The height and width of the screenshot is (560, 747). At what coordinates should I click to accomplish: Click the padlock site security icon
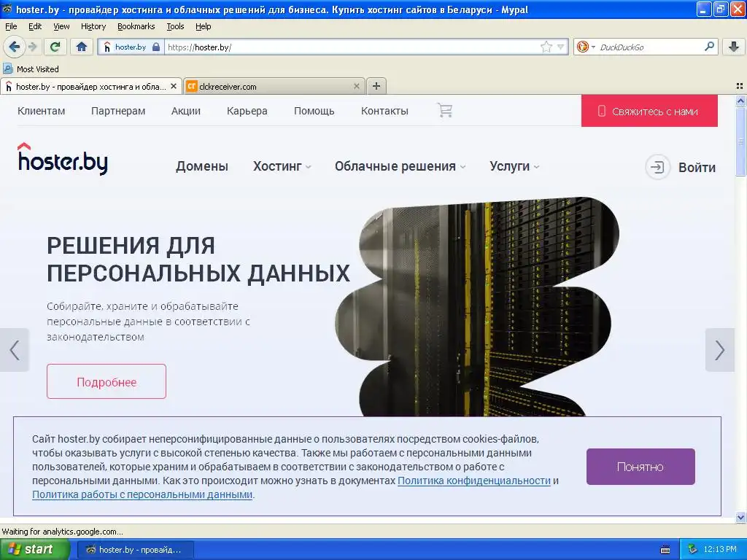156,47
